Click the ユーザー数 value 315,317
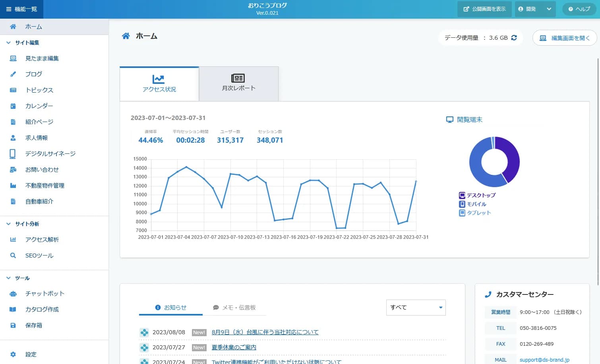The width and height of the screenshot is (600, 364). (230, 140)
